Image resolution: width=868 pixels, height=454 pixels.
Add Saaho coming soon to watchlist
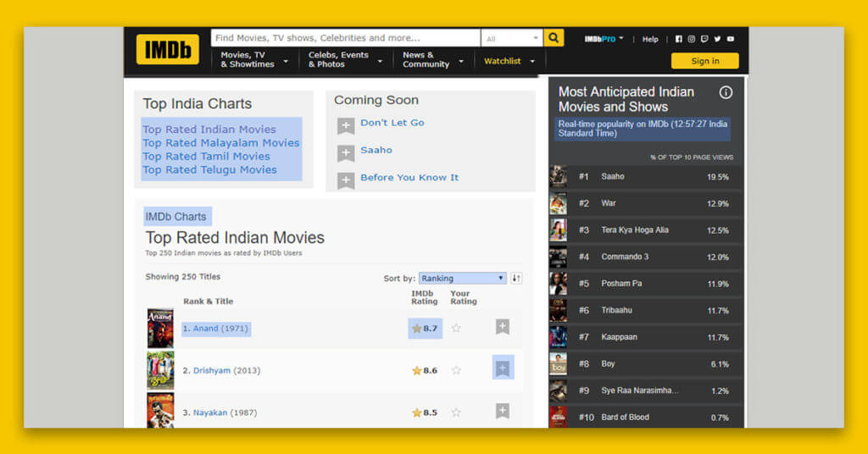click(346, 153)
